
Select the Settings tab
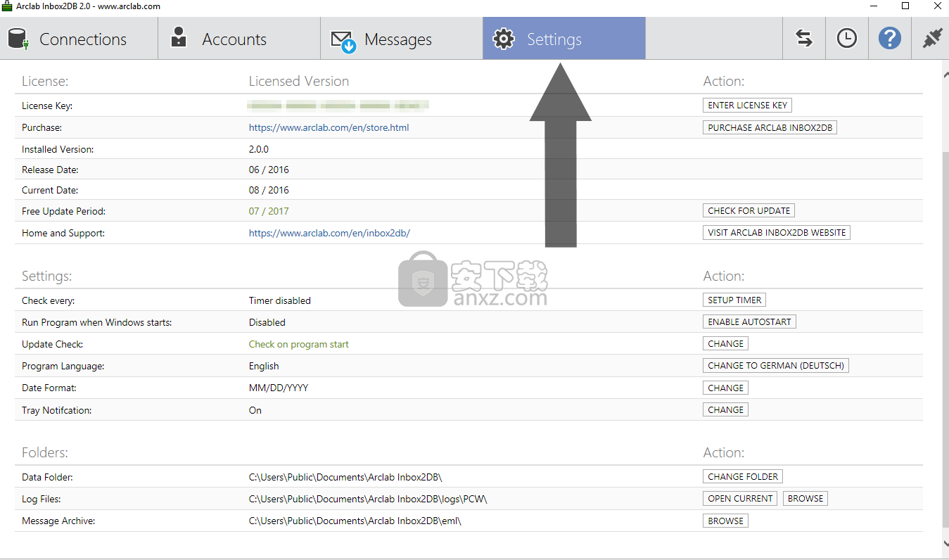564,39
